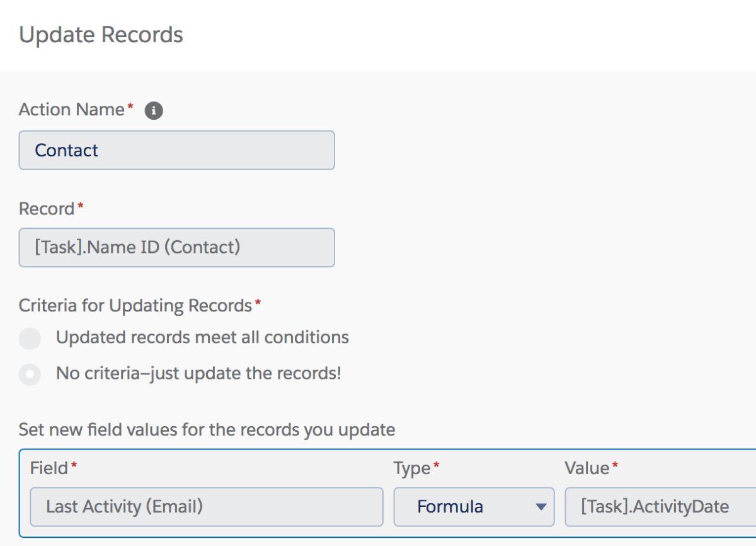756x546 pixels.
Task: Click the 'Criteria for Updating Records' label
Action: coord(135,306)
